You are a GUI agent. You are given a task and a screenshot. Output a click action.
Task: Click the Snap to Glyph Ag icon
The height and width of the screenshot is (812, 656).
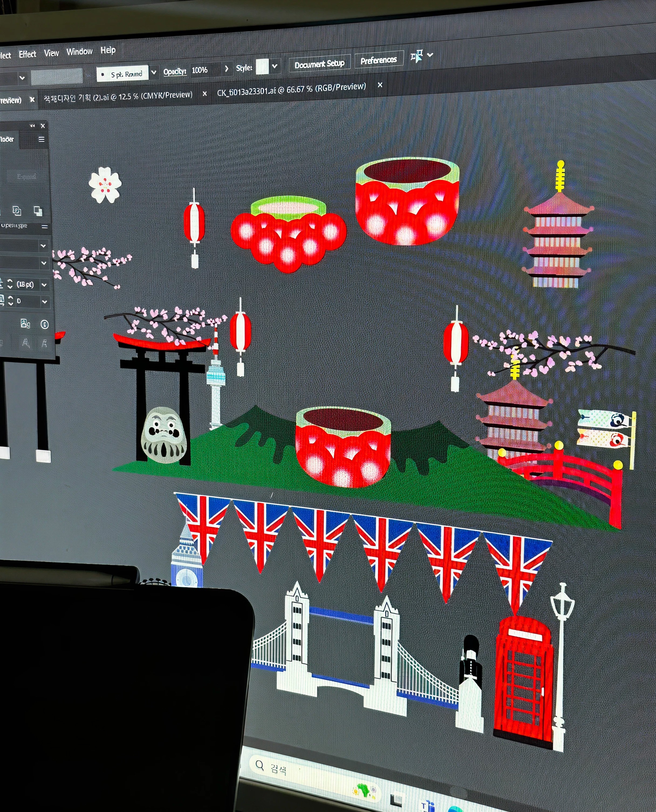tap(25, 324)
